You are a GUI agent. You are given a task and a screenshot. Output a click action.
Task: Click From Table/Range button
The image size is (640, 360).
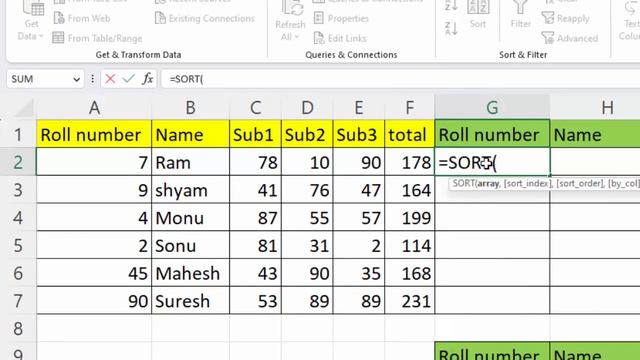coord(98,38)
